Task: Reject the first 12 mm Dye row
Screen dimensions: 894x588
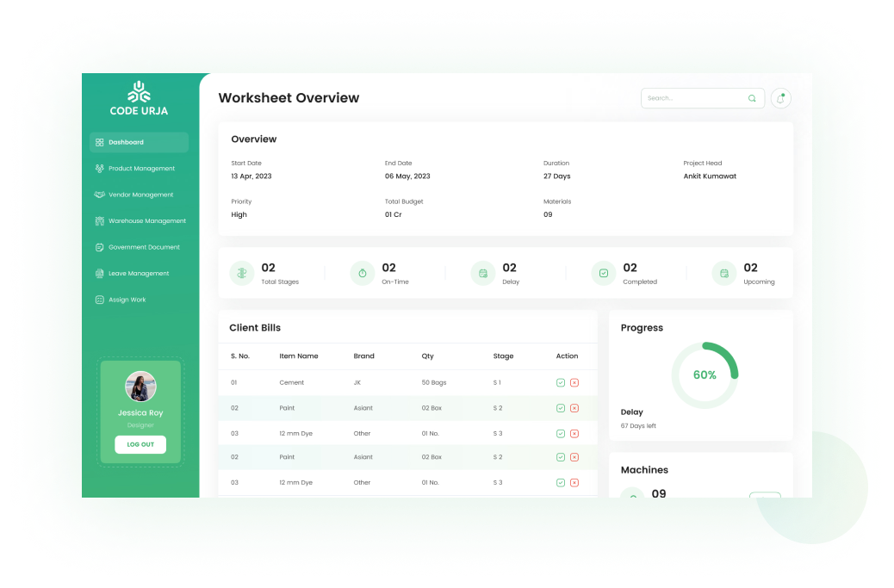Action: coord(574,434)
